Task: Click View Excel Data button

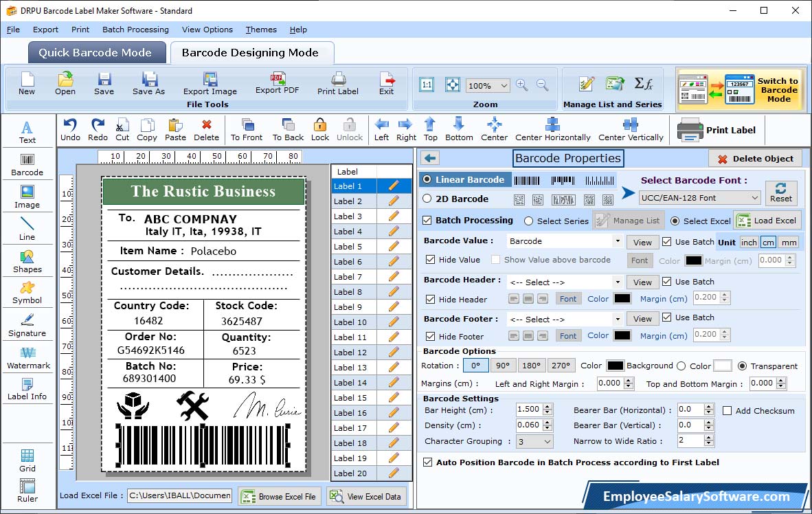Action: pyautogui.click(x=366, y=496)
